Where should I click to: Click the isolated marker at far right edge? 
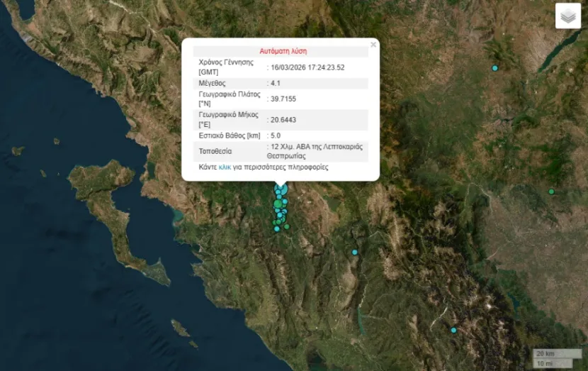point(551,192)
